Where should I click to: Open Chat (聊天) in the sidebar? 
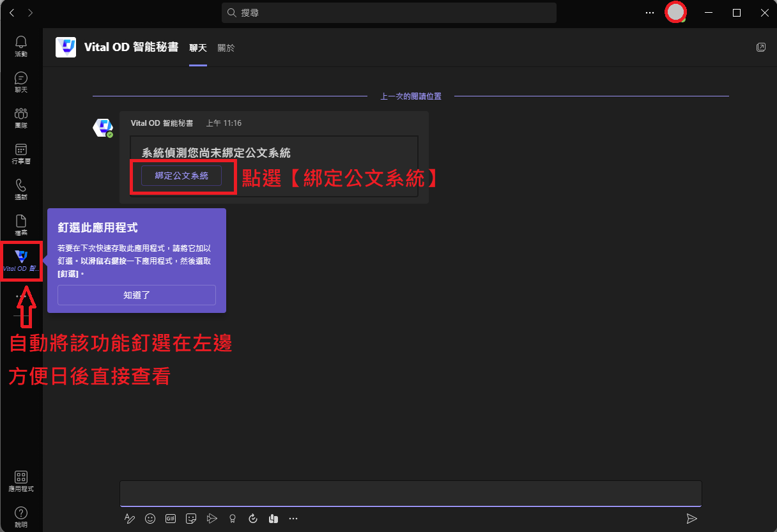pyautogui.click(x=21, y=82)
